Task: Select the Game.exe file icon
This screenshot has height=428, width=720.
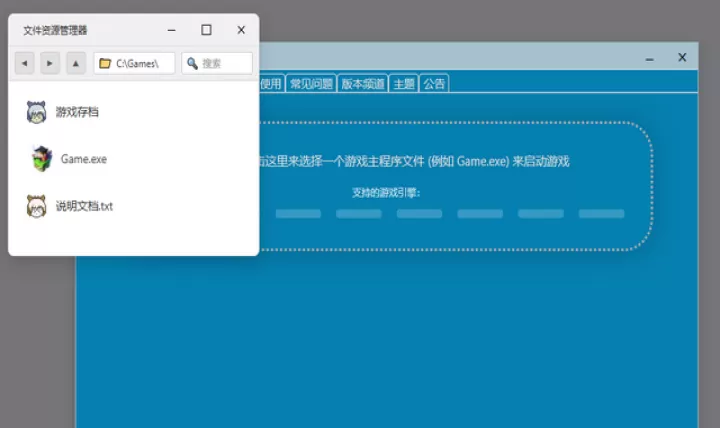Action: pos(42,159)
